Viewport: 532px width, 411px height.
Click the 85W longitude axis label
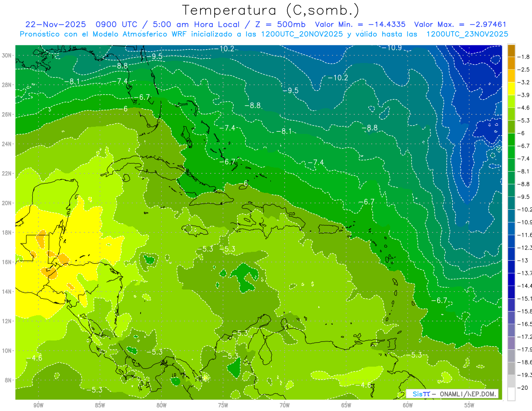point(100,405)
